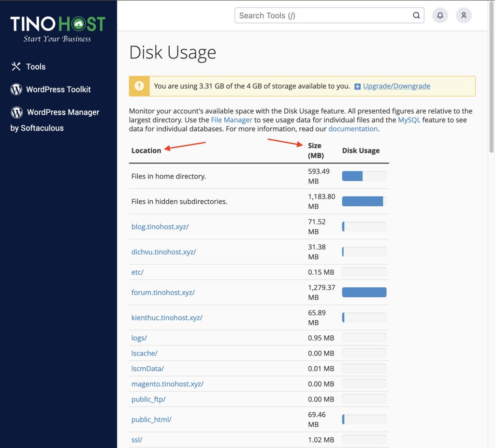The image size is (495, 448).
Task: Click the Upgrade/Downgrade link
Action: pyautogui.click(x=396, y=86)
